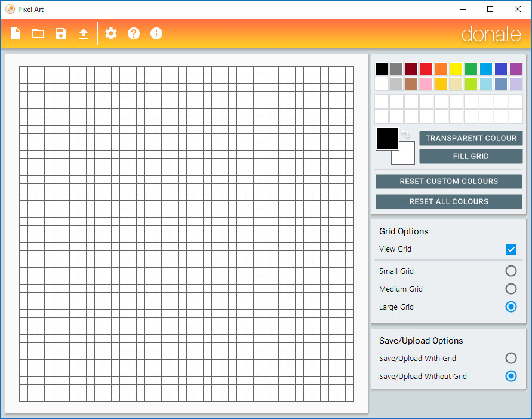Pick the lavender colour swatch
Viewport: 532px width, 419px height.
(516, 84)
